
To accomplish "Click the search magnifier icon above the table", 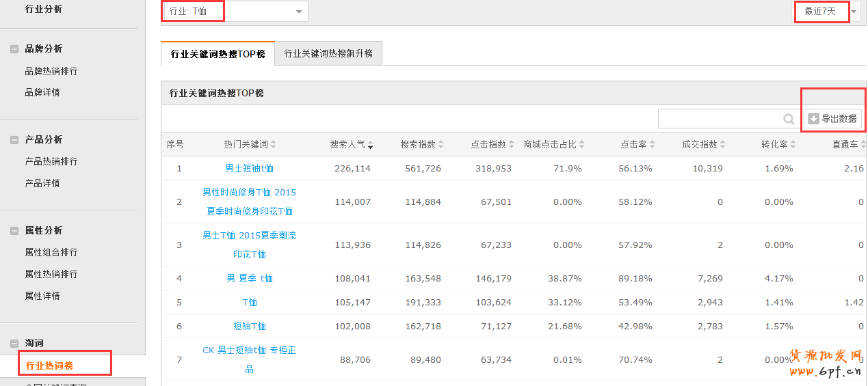I will click(789, 119).
